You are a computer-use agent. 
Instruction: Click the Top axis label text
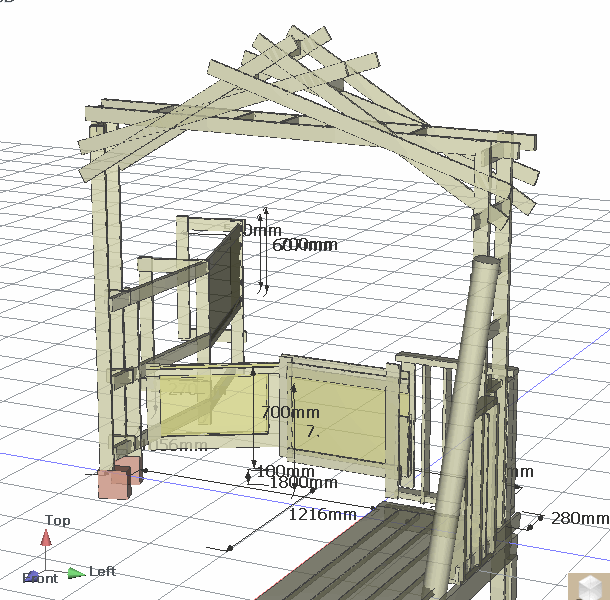point(57,521)
